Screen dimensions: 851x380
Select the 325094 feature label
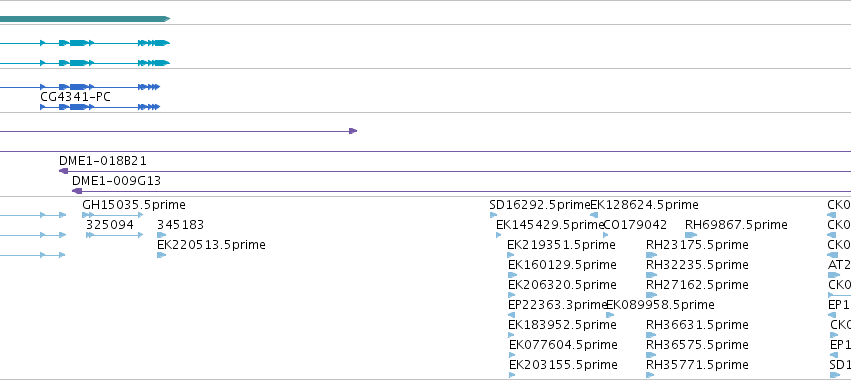(110, 225)
